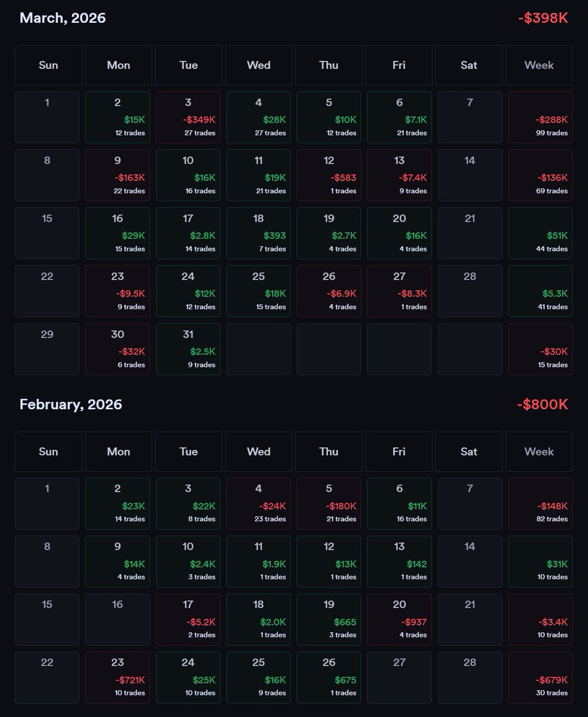Click February 26 cell showing $675
Screen dimensions: 588x717
329,678
